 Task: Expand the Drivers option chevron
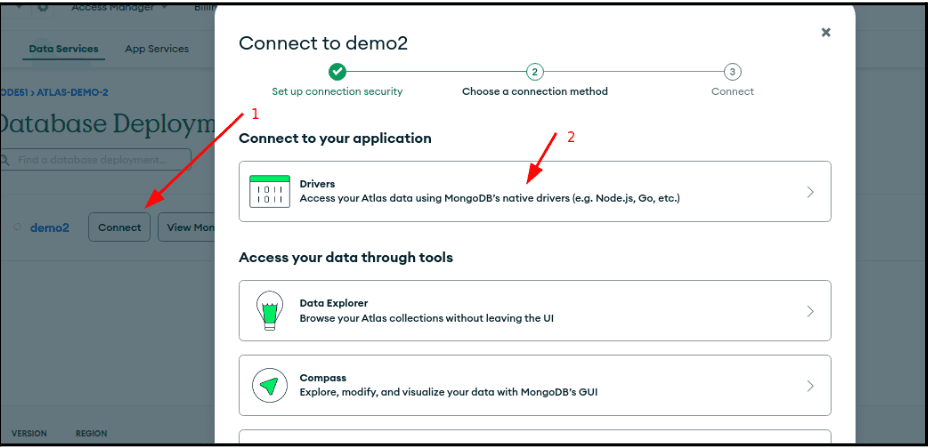(810, 192)
